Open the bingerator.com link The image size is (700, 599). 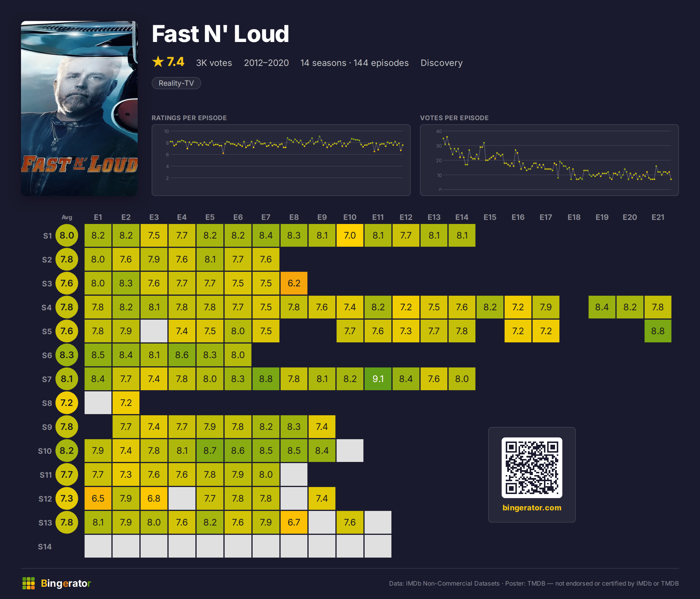click(532, 507)
